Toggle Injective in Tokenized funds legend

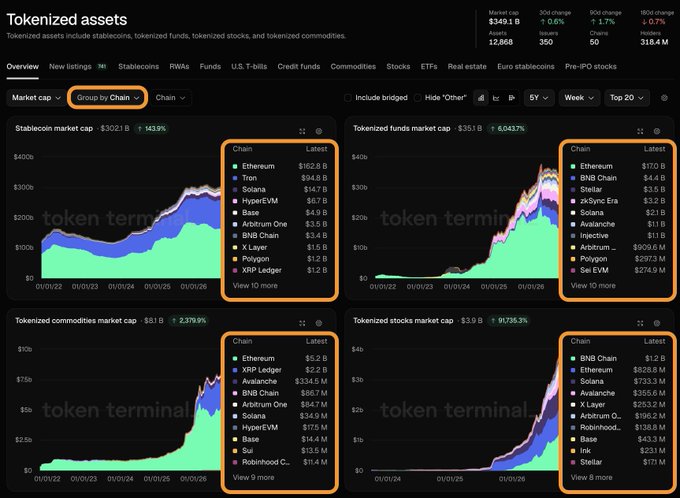[x=618, y=236]
